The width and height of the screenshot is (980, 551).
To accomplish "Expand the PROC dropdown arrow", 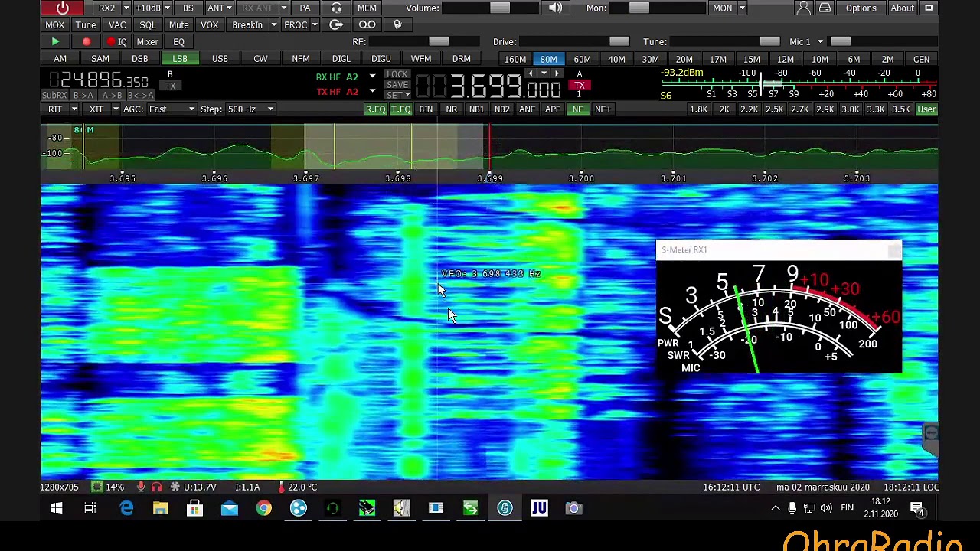I will 315,24.
